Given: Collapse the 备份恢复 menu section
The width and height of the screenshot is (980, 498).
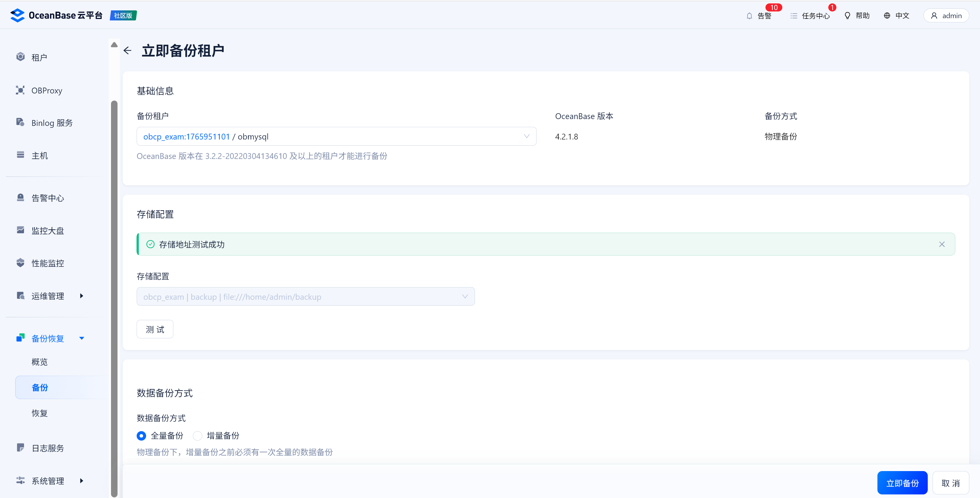Looking at the screenshot, I should tap(81, 338).
